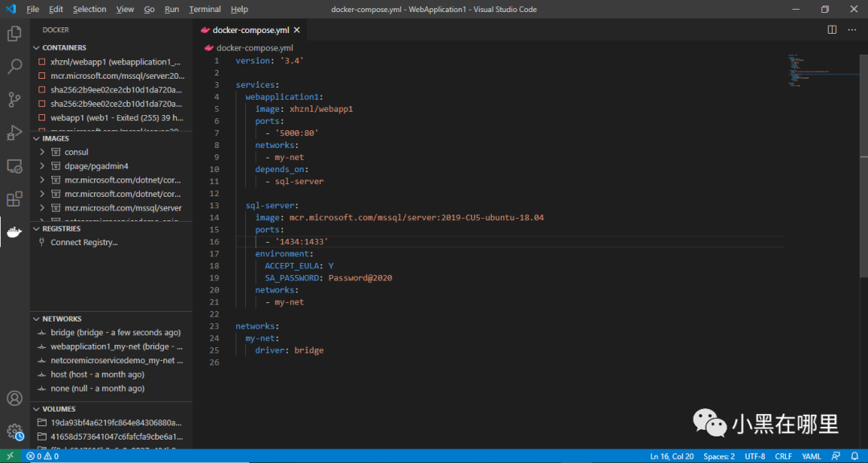The height and width of the screenshot is (463, 868).
Task: Open the Go menu
Action: (x=149, y=10)
